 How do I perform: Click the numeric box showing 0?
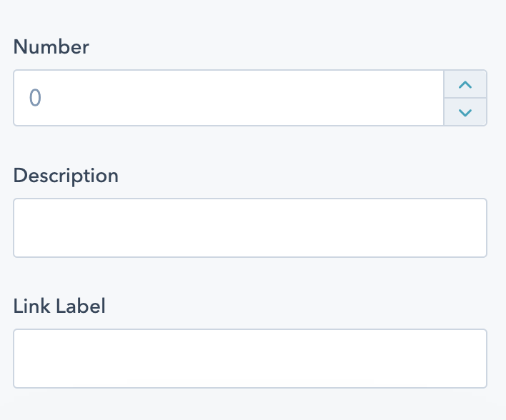229,98
